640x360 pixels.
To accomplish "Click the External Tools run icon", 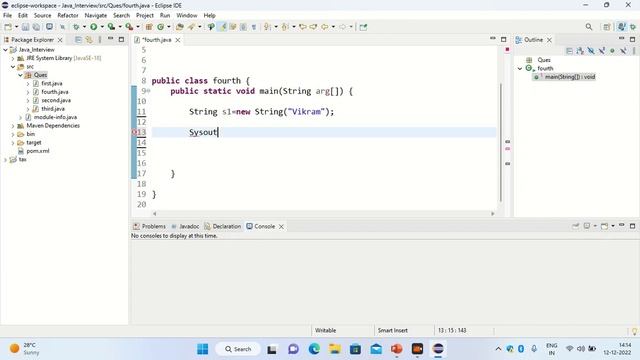I will click(129, 27).
